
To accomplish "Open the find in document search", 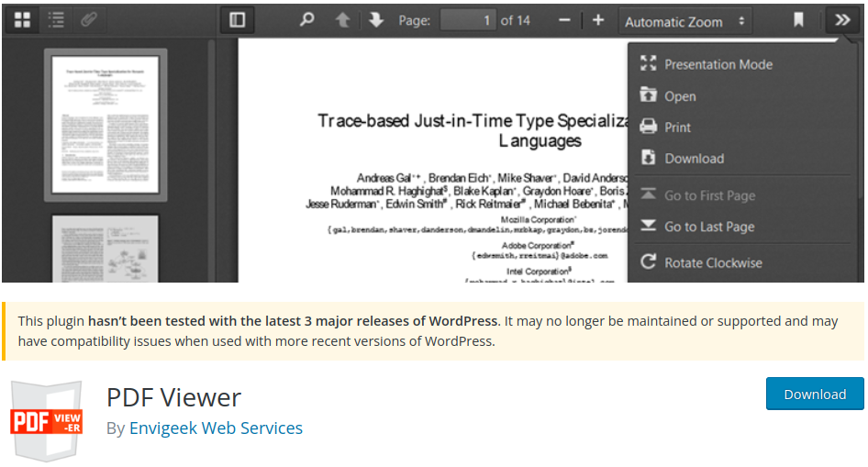I will click(x=306, y=20).
